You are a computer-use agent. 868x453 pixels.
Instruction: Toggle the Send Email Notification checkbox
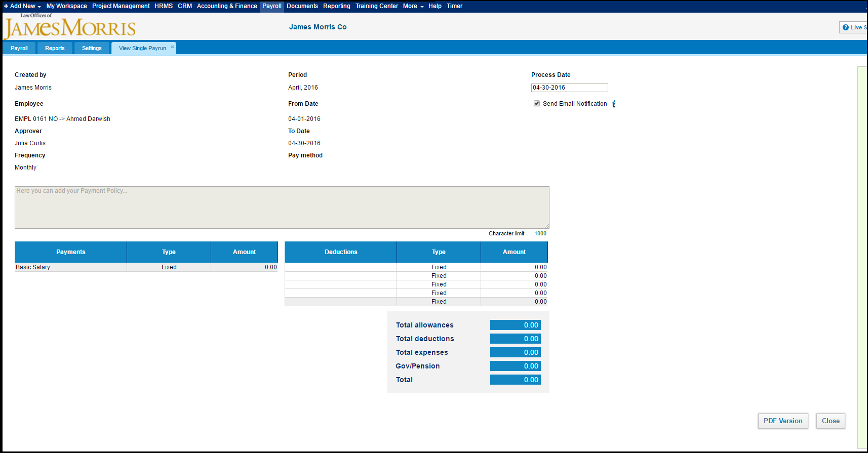point(537,103)
